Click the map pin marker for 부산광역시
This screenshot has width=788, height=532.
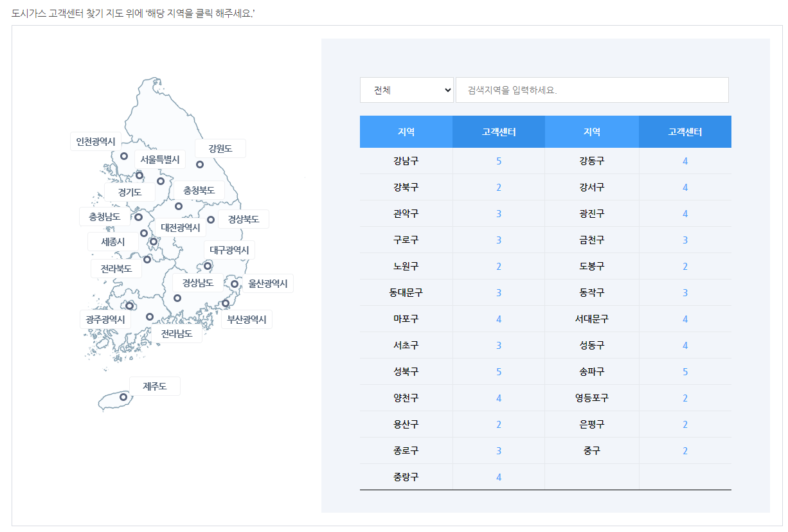click(226, 303)
